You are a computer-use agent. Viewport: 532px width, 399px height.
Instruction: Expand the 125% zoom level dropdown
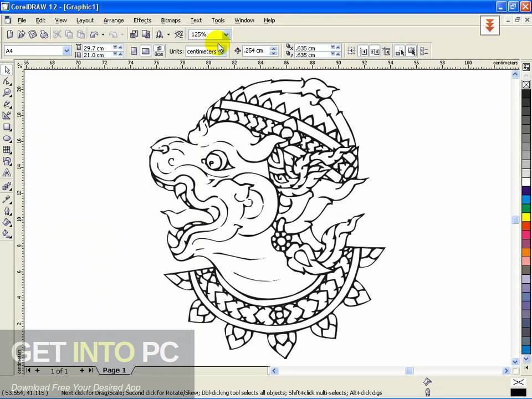point(226,34)
